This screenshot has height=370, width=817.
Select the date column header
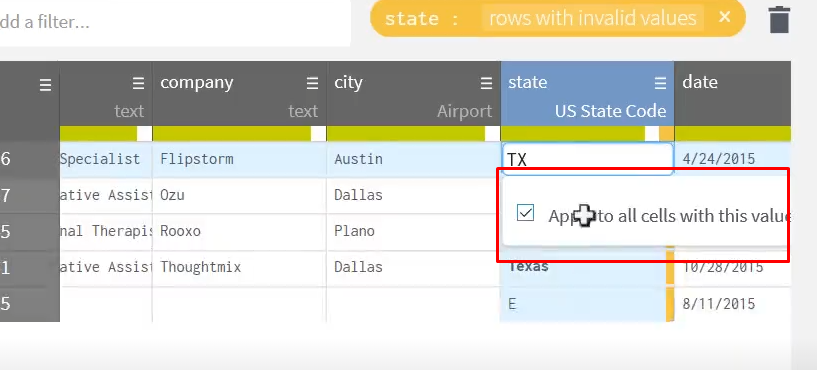tap(733, 94)
